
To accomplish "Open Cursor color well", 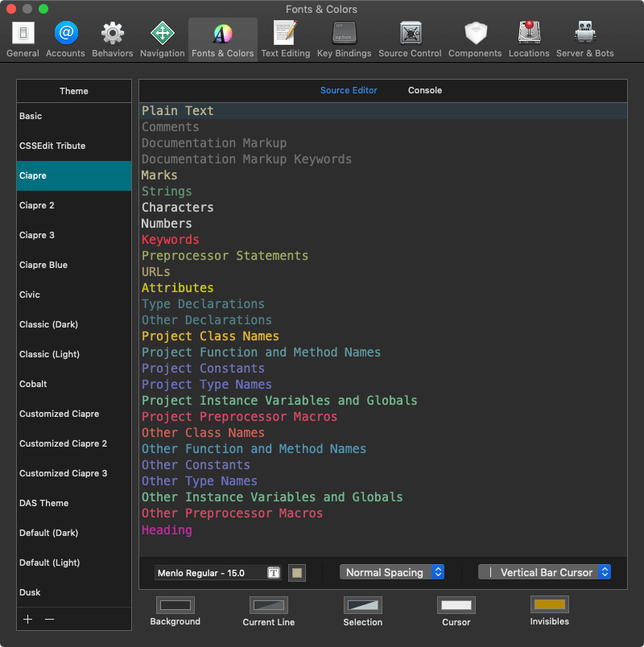I will point(456,605).
